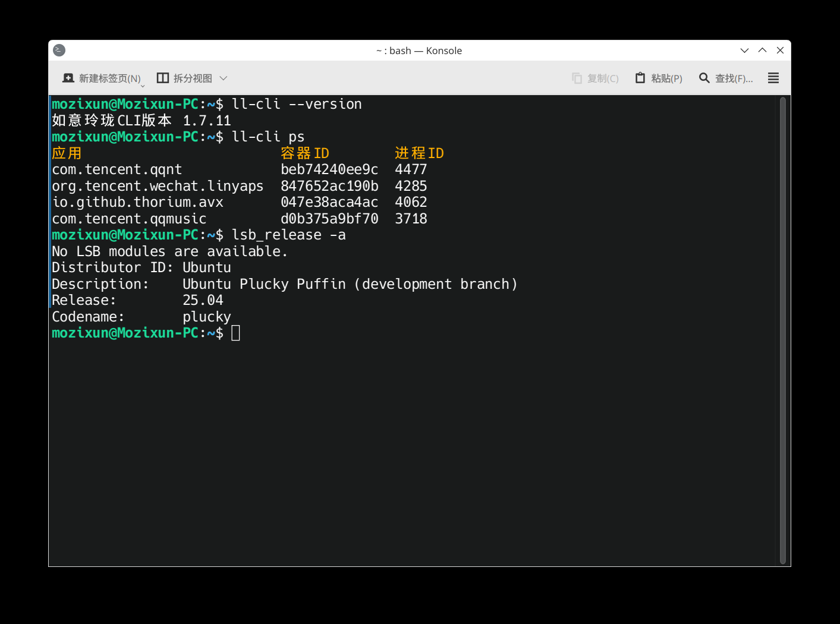Click the command ll-cli --version
This screenshot has width=840, height=624.
[x=297, y=104]
